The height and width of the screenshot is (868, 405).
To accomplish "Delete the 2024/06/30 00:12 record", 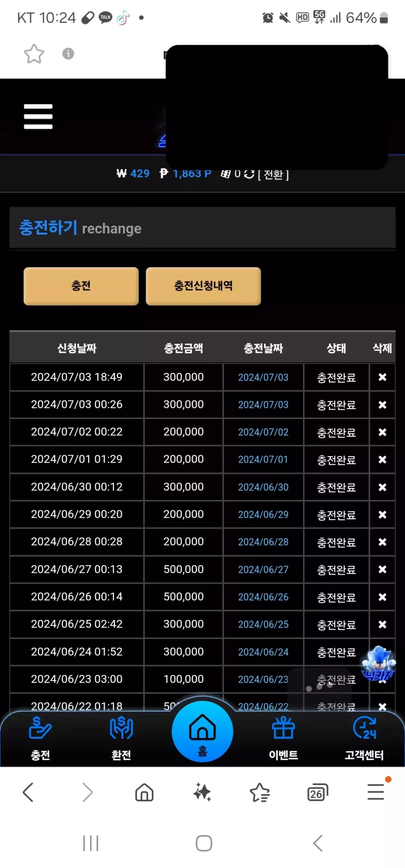I will [382, 487].
